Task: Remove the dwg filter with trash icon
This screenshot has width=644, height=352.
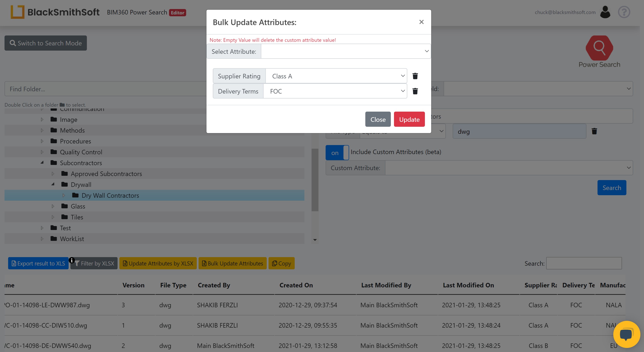Action: pos(594,131)
